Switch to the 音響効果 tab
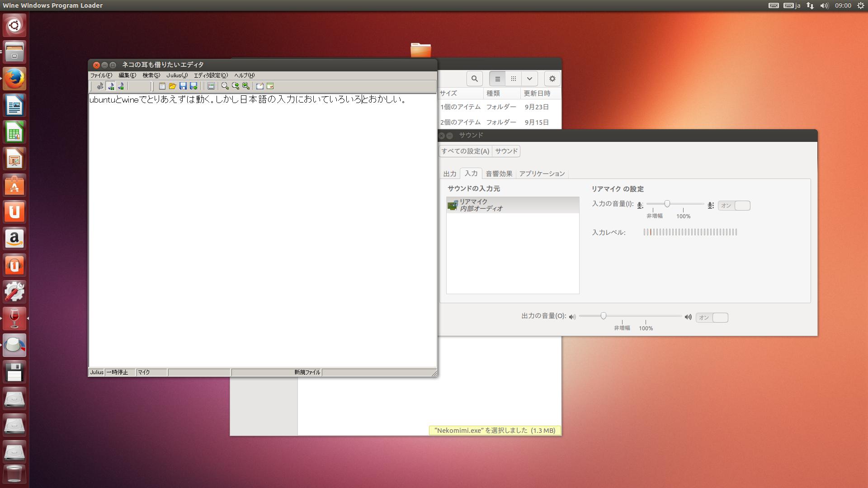868x488 pixels. coord(499,174)
